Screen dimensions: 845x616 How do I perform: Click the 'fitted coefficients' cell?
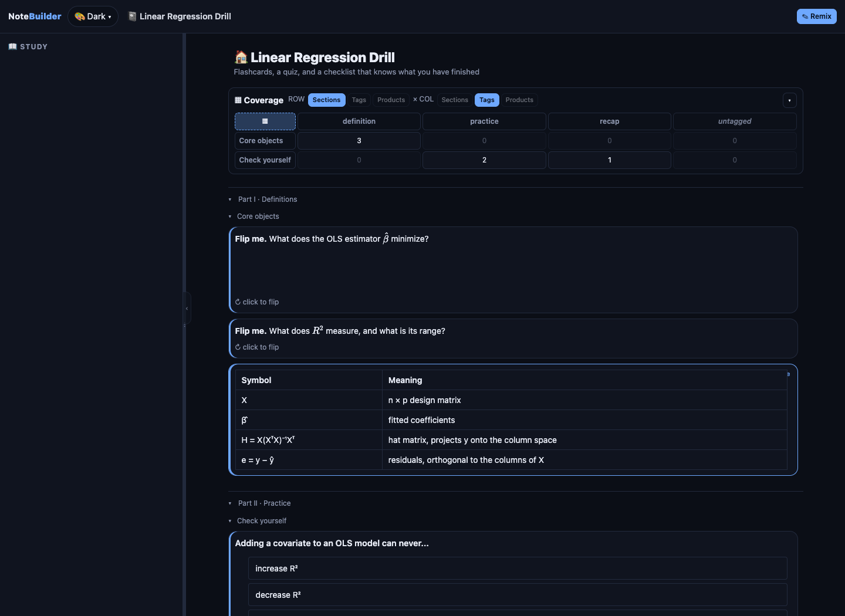(584, 420)
